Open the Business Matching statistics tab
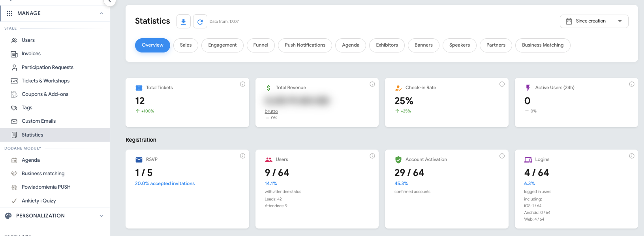The image size is (644, 236). (x=543, y=45)
